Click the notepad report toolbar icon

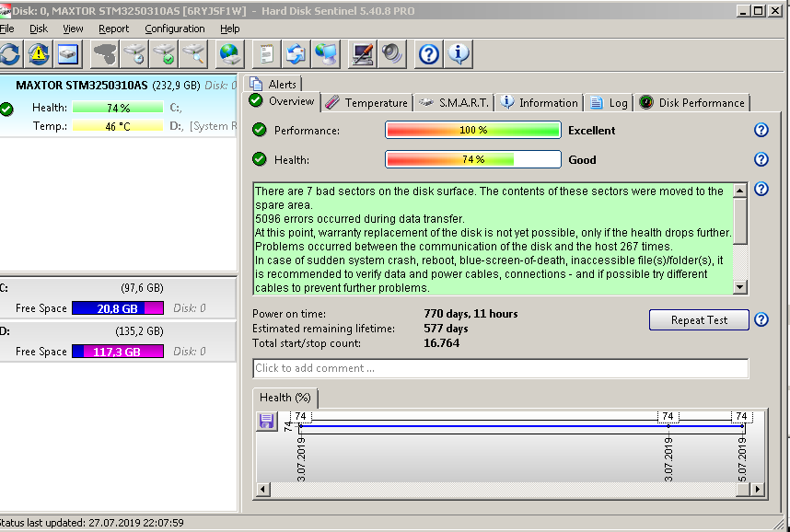[x=266, y=54]
